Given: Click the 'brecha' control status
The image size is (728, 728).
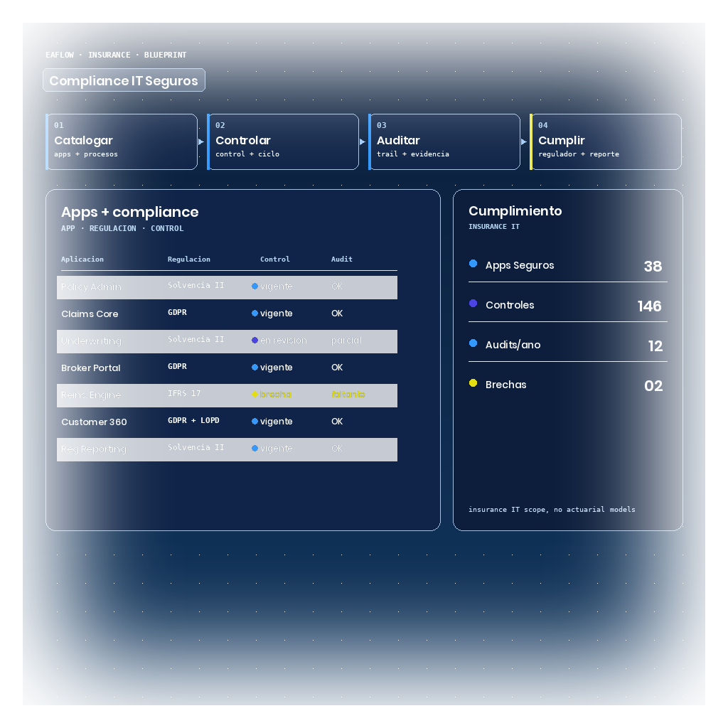Looking at the screenshot, I should (x=275, y=394).
